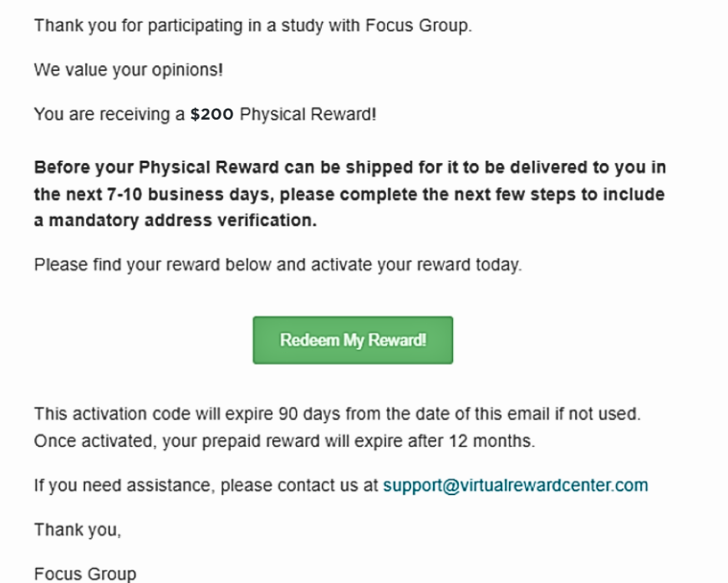Click the closing "Thank you," line
The width and height of the screenshot is (728, 583).
78,529
